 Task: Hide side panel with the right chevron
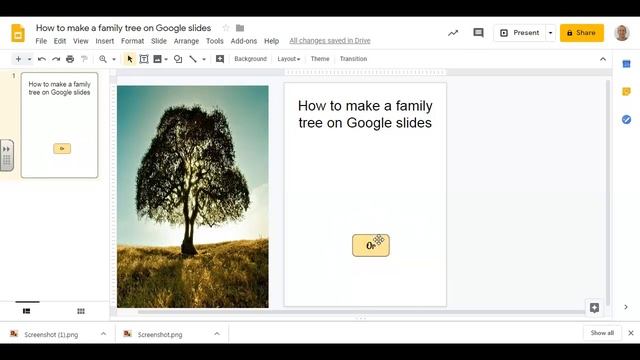[x=626, y=307]
